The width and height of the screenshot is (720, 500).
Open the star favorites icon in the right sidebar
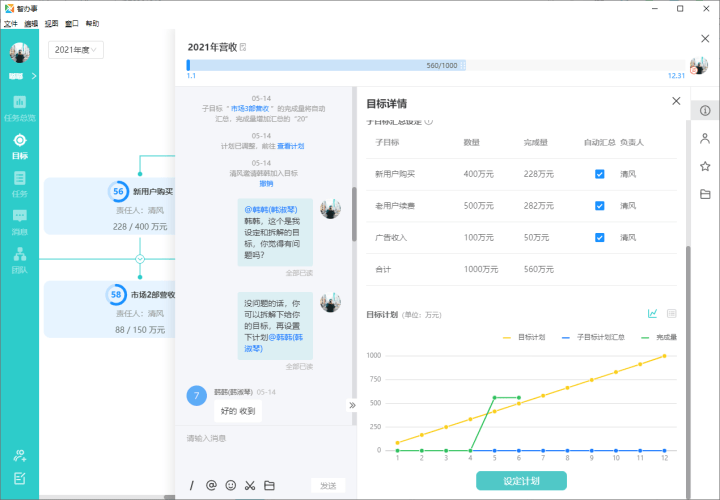(x=705, y=166)
